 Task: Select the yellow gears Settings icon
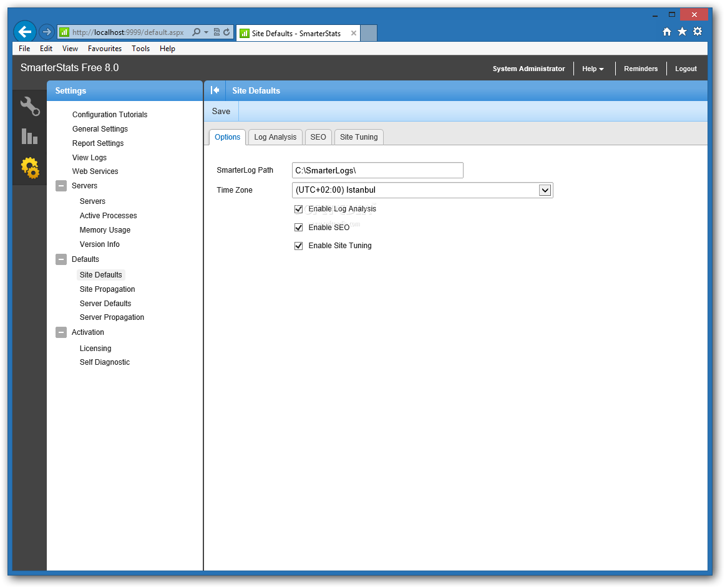[30, 168]
